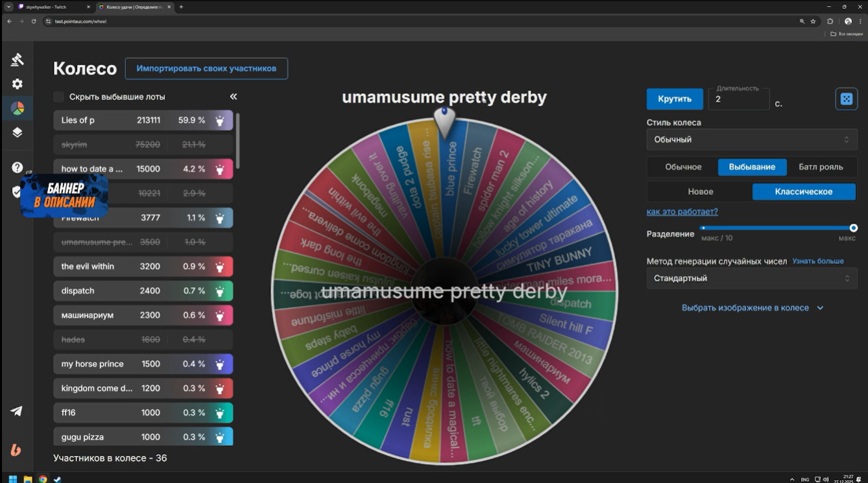Screen dimensions: 868x483
Task: Reload the page
Action: tap(34, 21)
